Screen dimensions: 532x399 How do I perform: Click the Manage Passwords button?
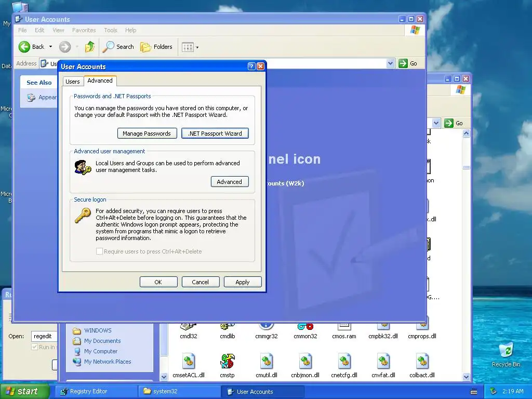pyautogui.click(x=147, y=134)
